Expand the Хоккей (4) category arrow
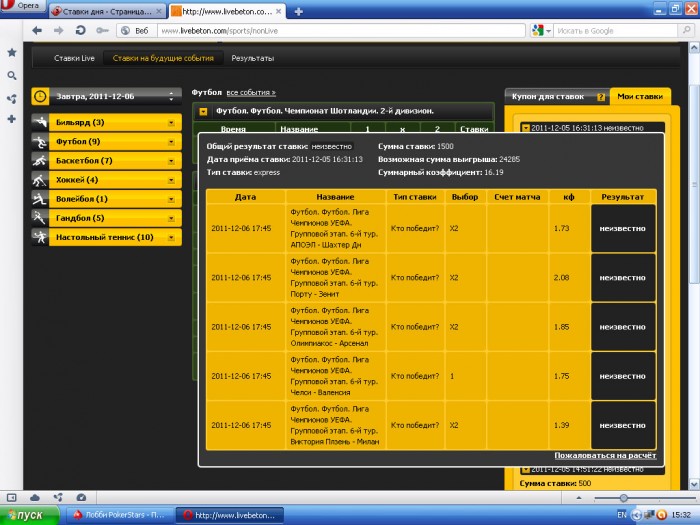The height and width of the screenshot is (525, 700). click(x=171, y=180)
